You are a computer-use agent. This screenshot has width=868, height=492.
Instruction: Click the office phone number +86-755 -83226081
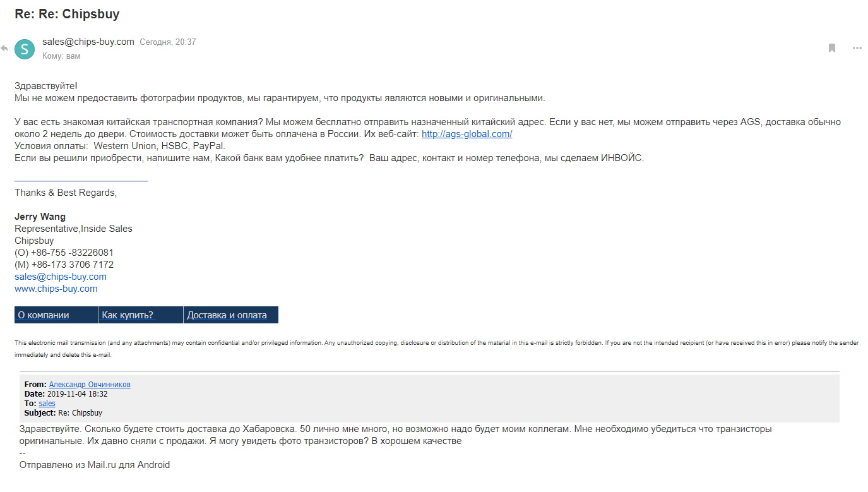coord(72,253)
